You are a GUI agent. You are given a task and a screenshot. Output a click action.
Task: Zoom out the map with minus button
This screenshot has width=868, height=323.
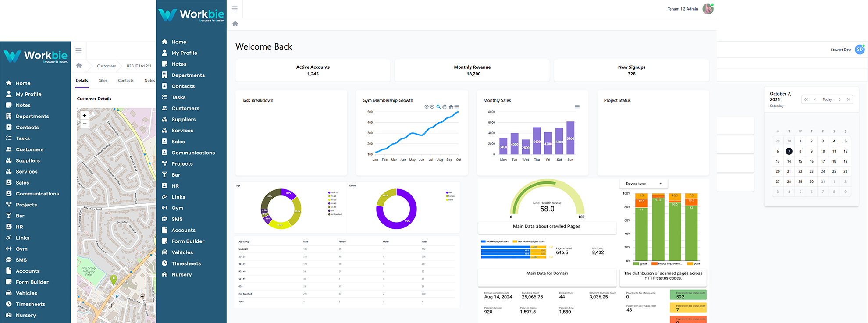[85, 124]
